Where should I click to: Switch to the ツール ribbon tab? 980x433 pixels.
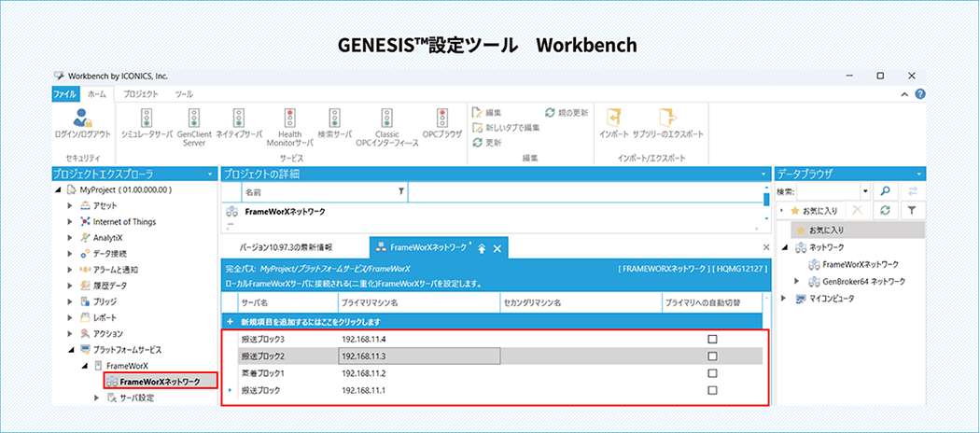tap(184, 94)
